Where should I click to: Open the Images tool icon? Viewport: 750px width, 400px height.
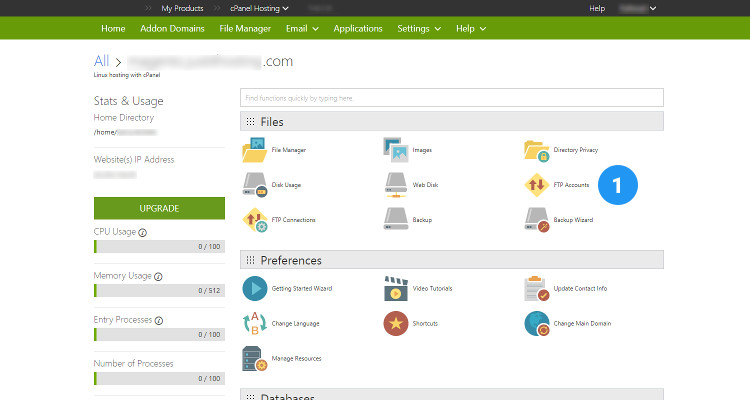[396, 150]
